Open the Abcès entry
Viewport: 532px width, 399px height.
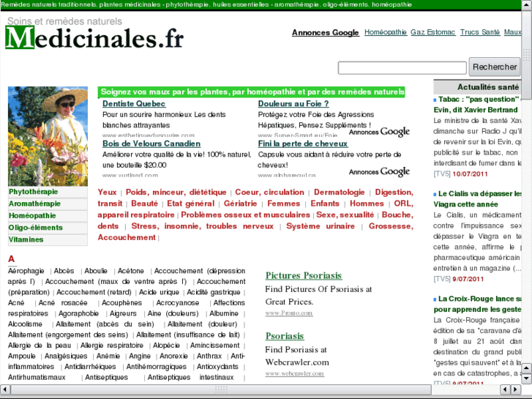pyautogui.click(x=64, y=271)
